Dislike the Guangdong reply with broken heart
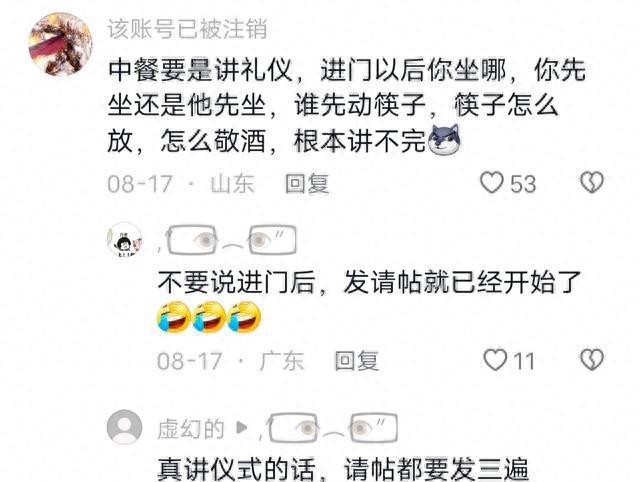Image resolution: width=640 pixels, height=482 pixels. [x=592, y=360]
